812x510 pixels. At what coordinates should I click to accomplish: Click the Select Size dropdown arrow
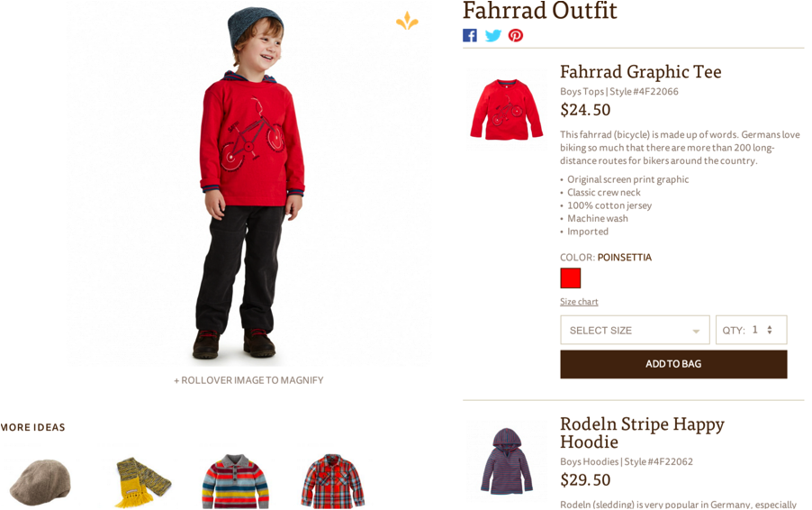click(696, 332)
